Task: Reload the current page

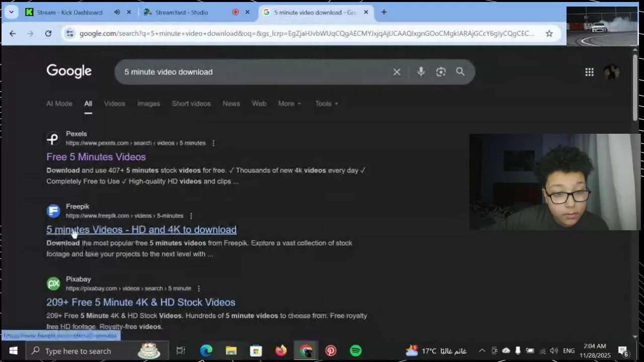Action: point(48,33)
